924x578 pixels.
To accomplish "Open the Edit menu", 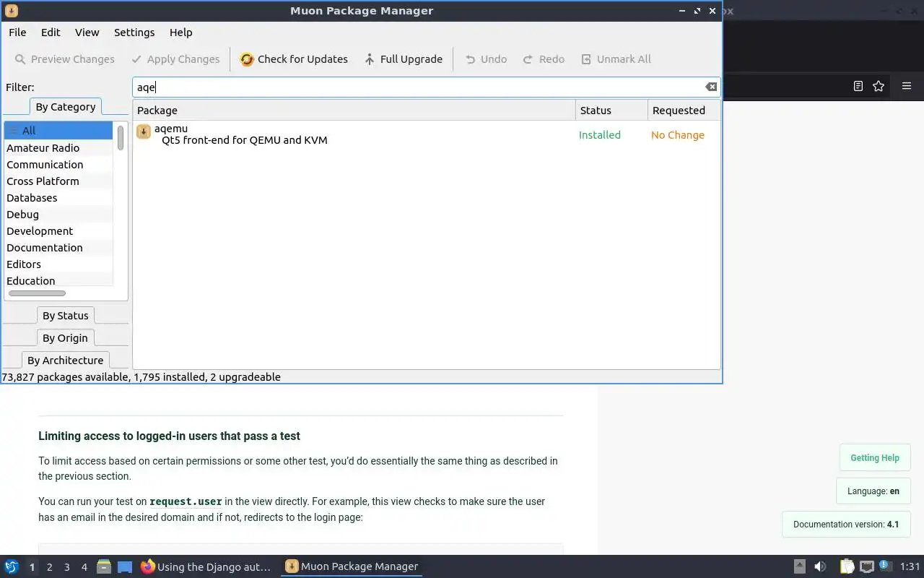I will point(51,33).
